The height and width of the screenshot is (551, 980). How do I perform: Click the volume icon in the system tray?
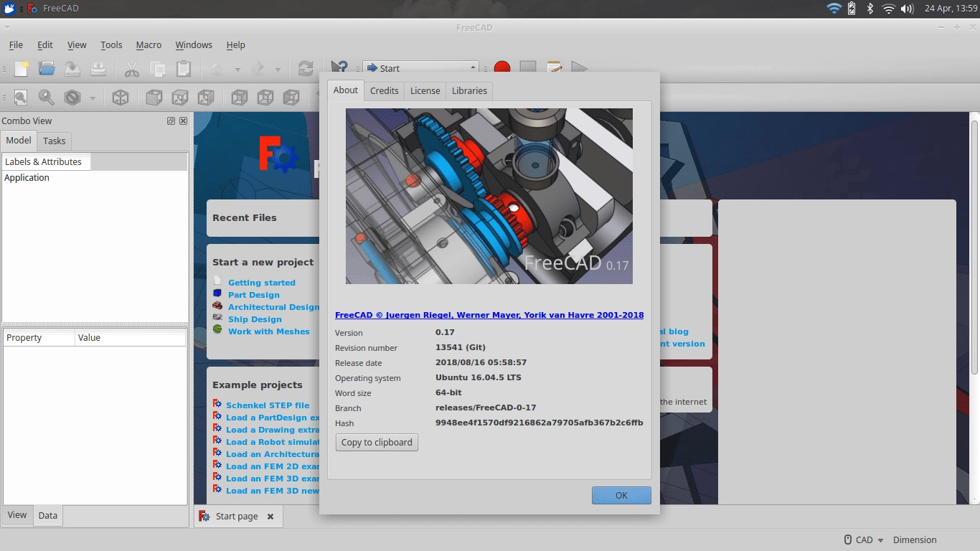coord(907,9)
